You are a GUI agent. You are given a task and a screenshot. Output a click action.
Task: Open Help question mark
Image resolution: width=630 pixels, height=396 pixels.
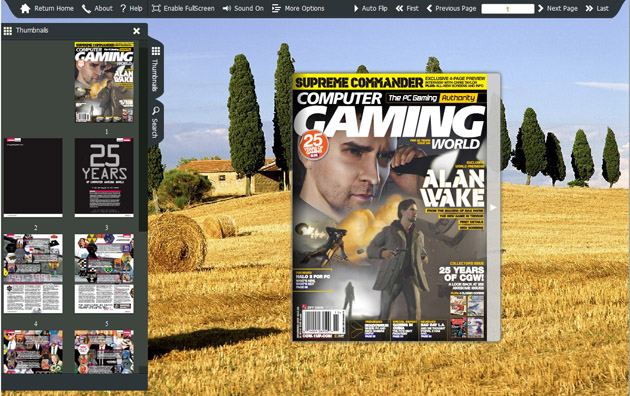pos(123,8)
